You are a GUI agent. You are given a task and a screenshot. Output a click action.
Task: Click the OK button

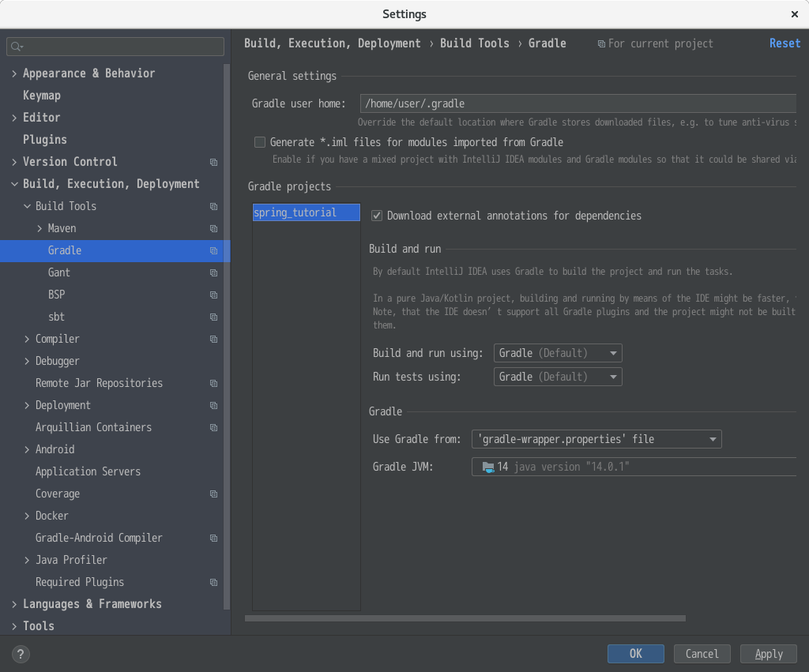click(636, 654)
